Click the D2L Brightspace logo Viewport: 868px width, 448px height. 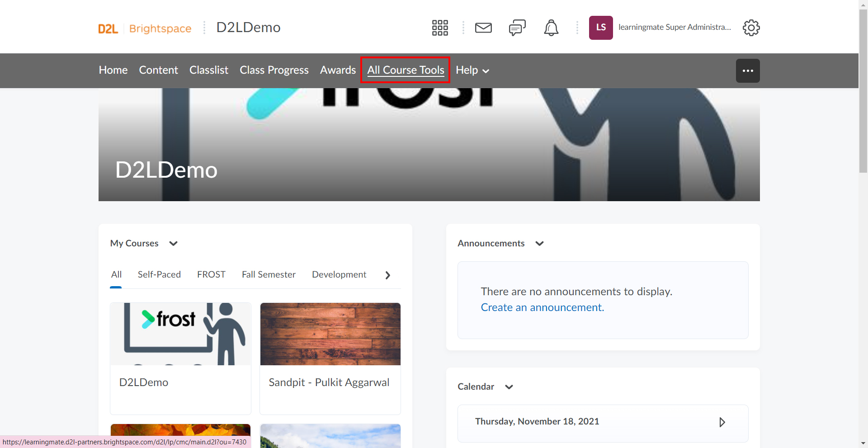[x=145, y=28]
